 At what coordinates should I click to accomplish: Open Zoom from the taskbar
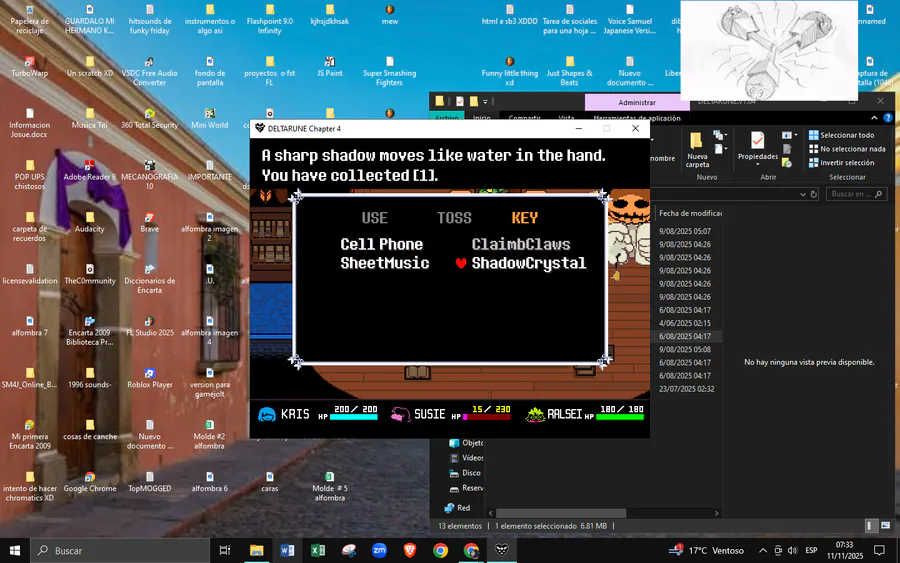tap(379, 550)
